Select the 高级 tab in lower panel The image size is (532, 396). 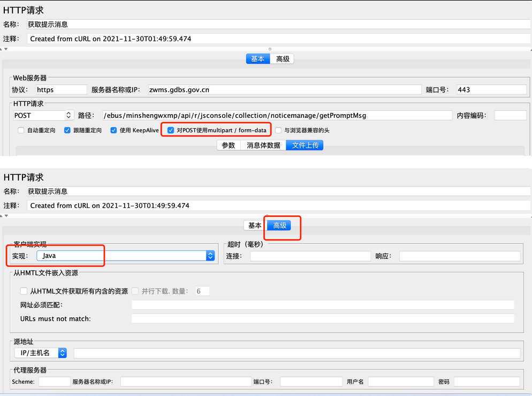[x=279, y=226]
